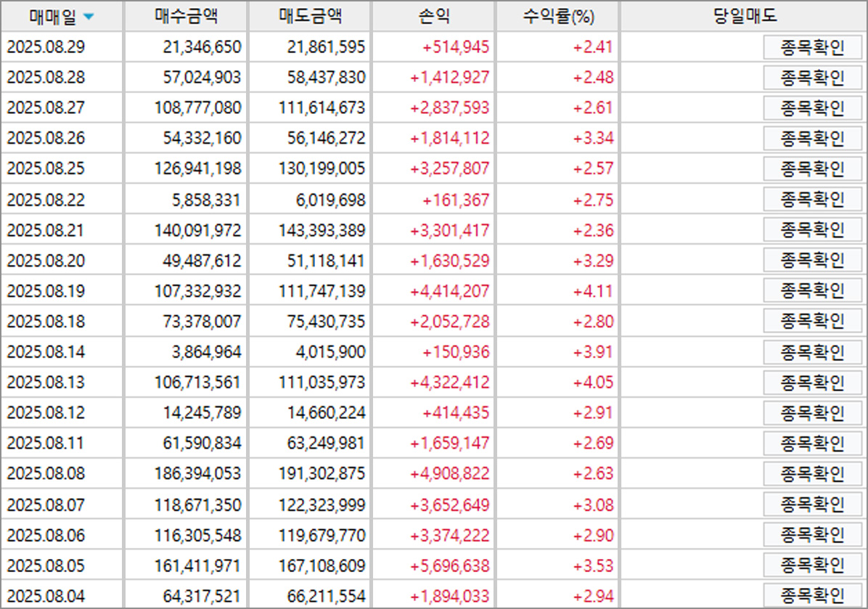Sort by the 매매일 column header
Viewport: 868px width, 609px height.
(x=62, y=16)
